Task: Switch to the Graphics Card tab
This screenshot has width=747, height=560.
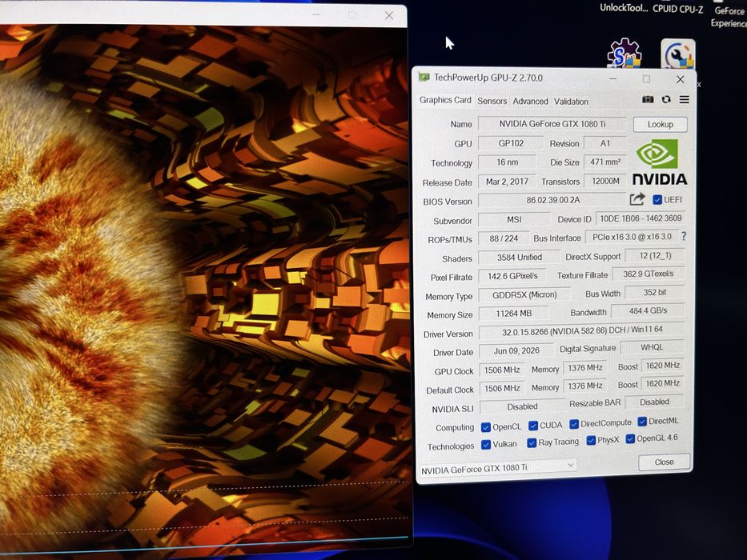Action: 445,100
